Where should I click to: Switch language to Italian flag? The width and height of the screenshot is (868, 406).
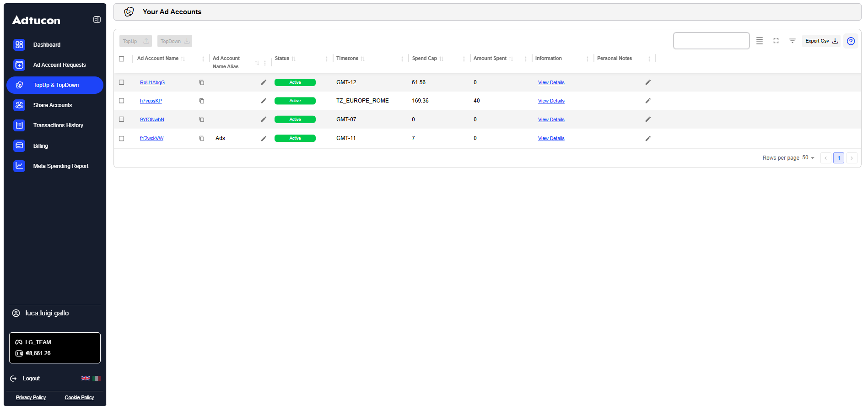pos(97,379)
